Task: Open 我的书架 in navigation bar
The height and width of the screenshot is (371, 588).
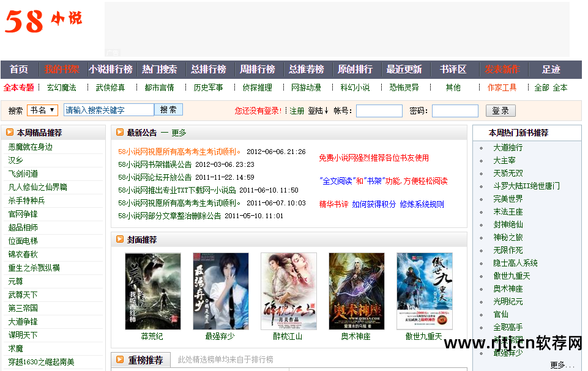Action: pyautogui.click(x=62, y=69)
